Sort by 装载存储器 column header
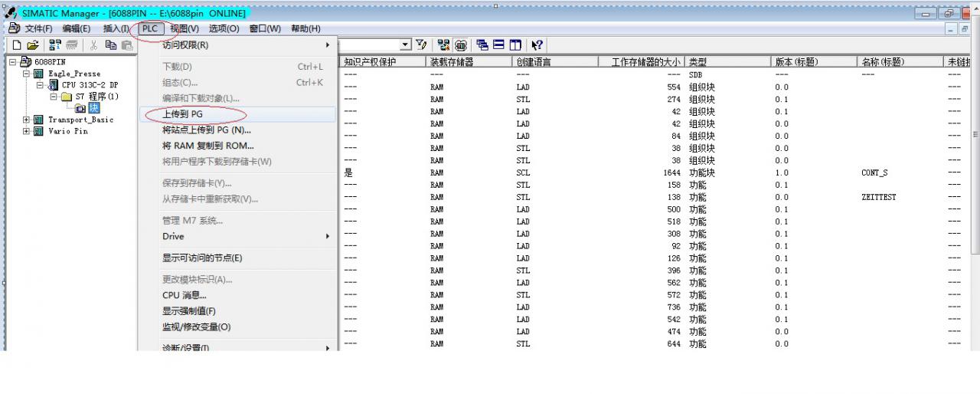This screenshot has width=980, height=394. pyautogui.click(x=469, y=62)
